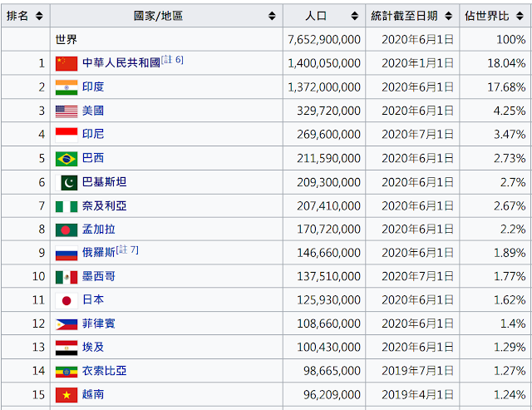The height and width of the screenshot is (410, 532).
Task: Click the 人口 column header text
Action: click(316, 16)
